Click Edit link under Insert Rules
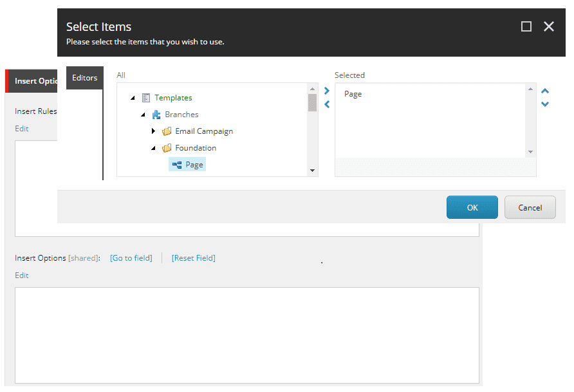This screenshot has width=574, height=392. coord(22,129)
